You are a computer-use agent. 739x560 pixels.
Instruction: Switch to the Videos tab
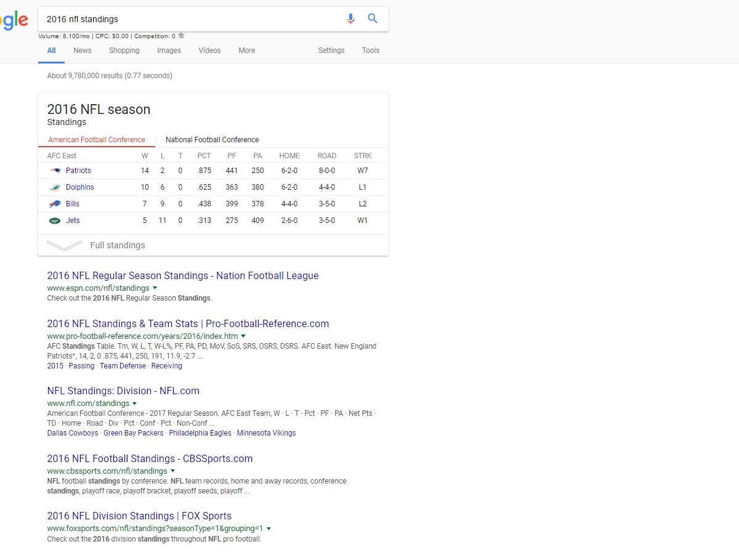pos(209,51)
